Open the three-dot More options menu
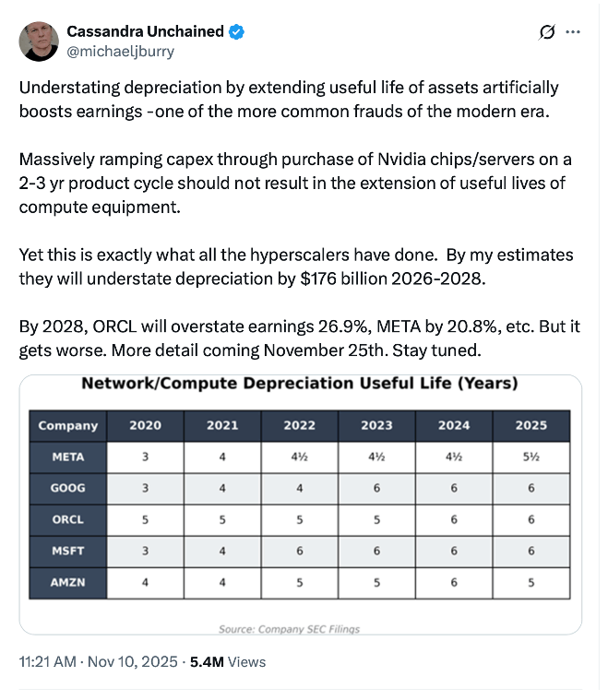 tap(573, 32)
